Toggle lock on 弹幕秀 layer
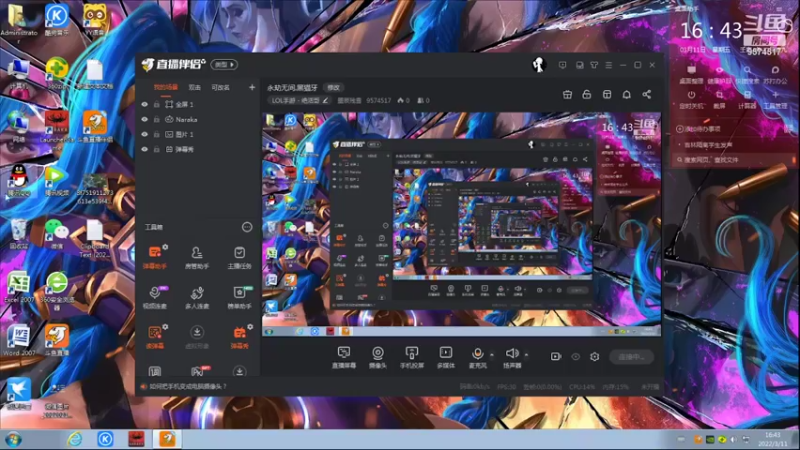The width and height of the screenshot is (800, 450). pos(157,149)
